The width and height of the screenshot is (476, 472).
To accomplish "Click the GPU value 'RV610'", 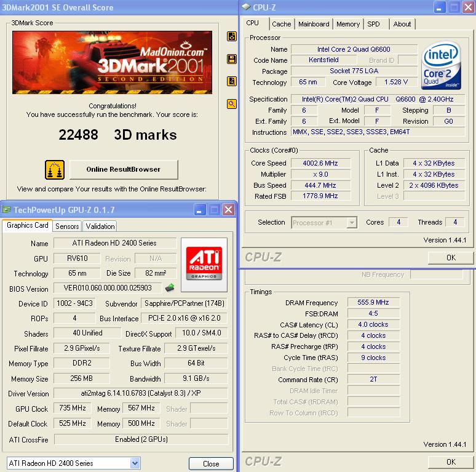I will click(x=77, y=258).
